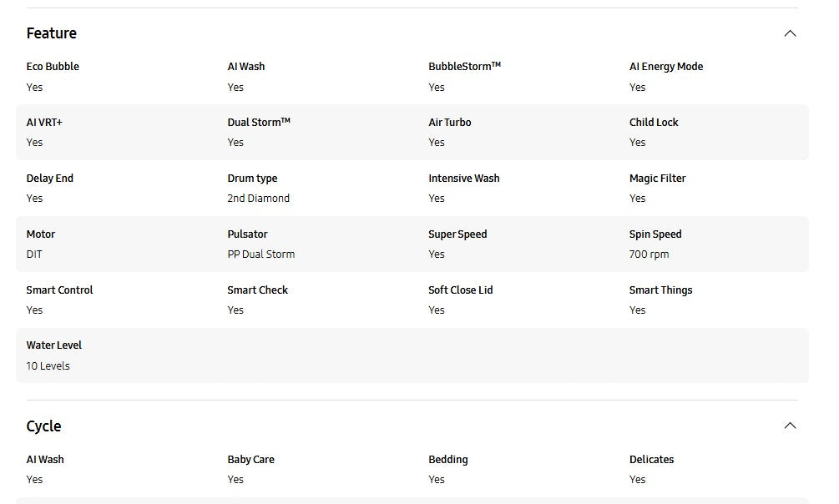Click the Drum type label
The width and height of the screenshot is (839, 504).
coord(252,179)
